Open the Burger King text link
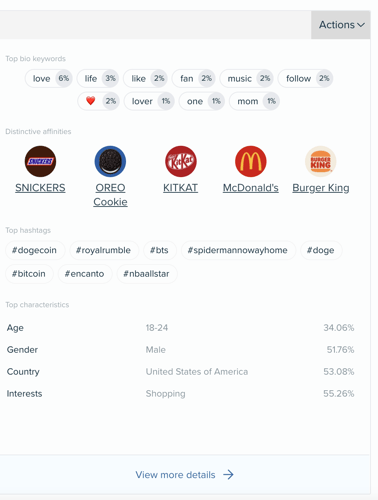Screen dimensions: 378x500 [x=321, y=188]
